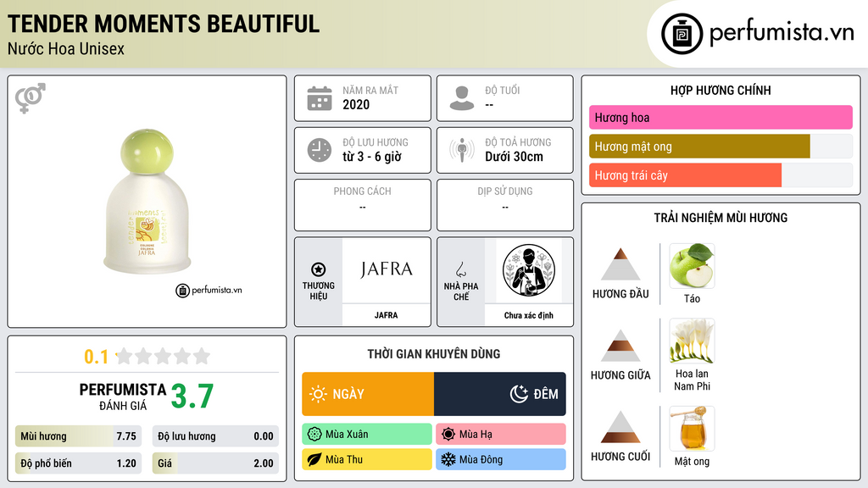Click the clock icon beside Độ lưu hương
Screen dimensions: 868x488
coord(320,150)
